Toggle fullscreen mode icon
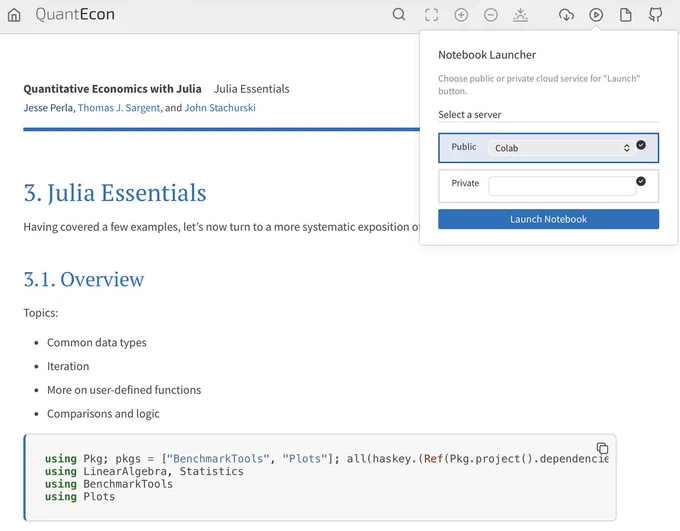 point(432,15)
